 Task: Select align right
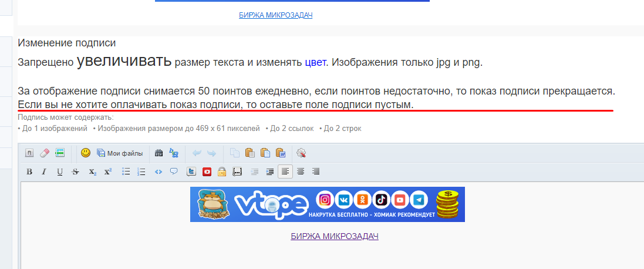316,172
